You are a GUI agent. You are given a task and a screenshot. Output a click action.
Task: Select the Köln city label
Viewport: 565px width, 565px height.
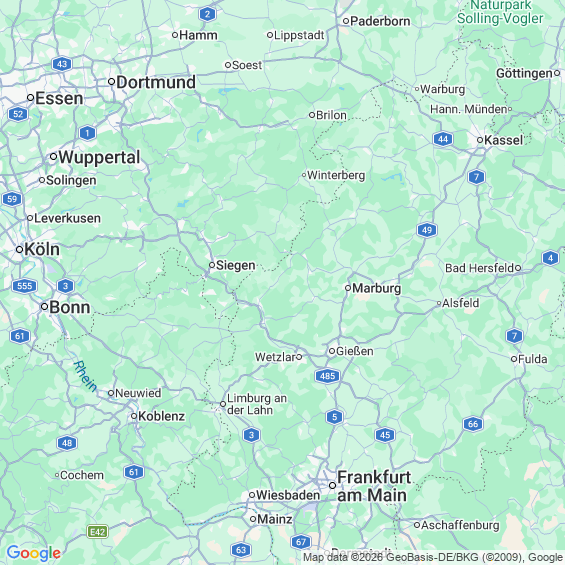42,249
